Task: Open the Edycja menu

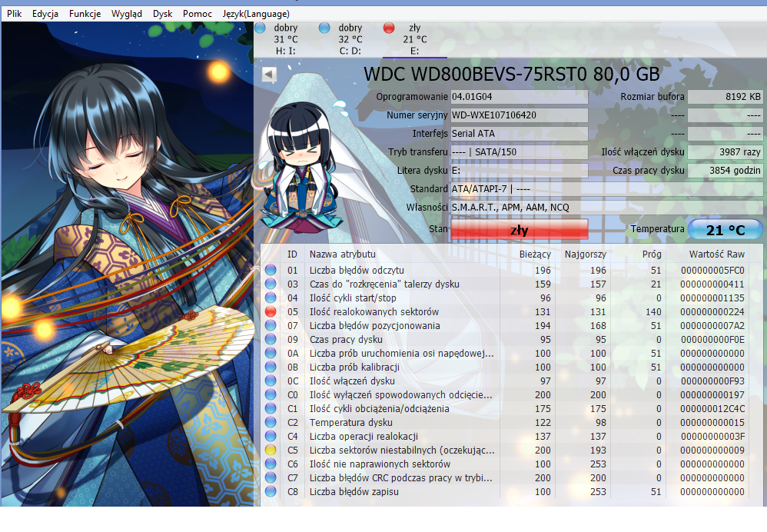Action: coord(45,14)
